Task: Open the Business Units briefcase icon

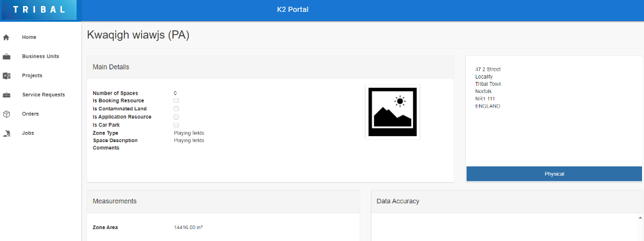Action: click(x=6, y=57)
